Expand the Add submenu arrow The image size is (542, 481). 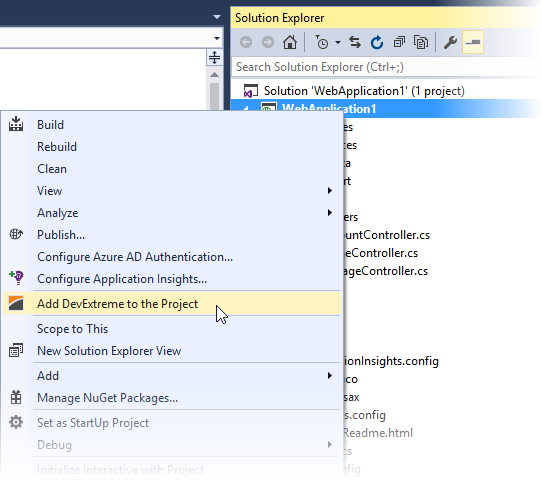tap(330, 376)
